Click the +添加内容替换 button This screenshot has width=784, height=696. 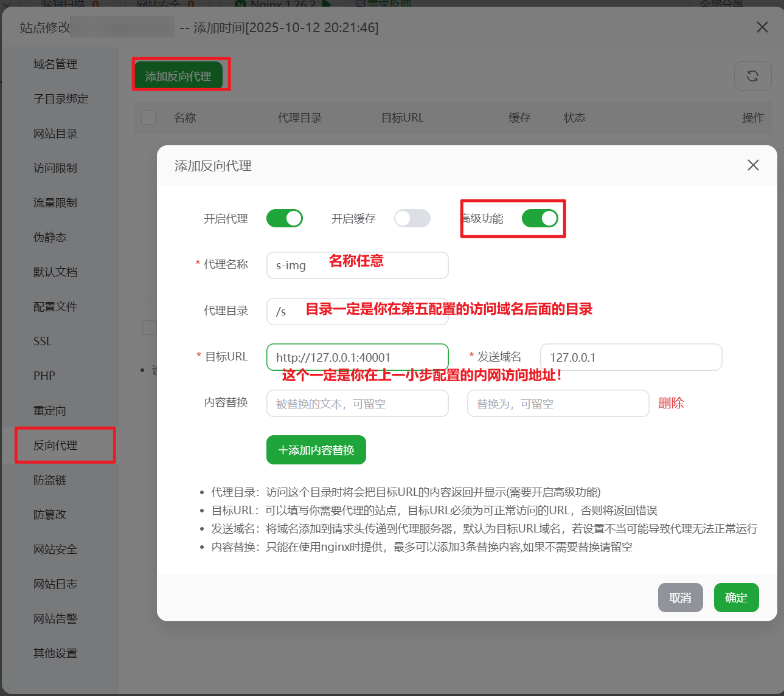316,450
